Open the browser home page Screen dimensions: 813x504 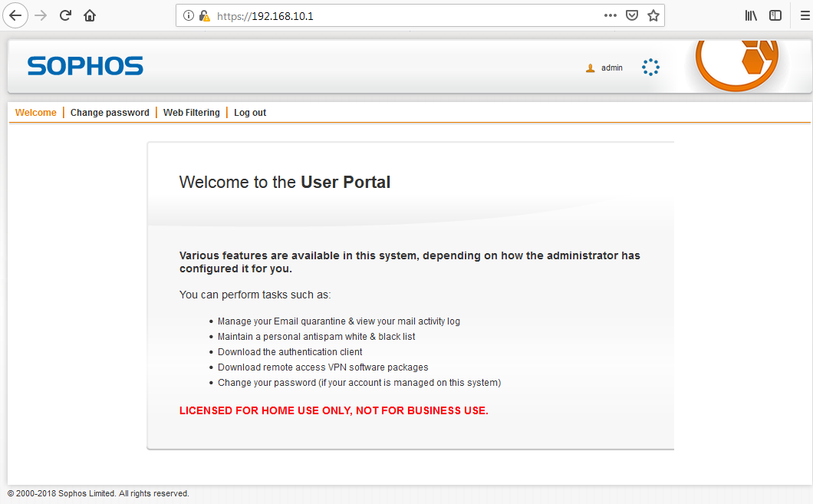click(x=90, y=15)
